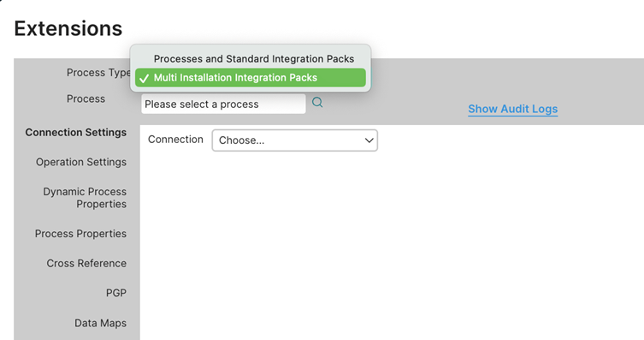Click the magnifier search icon beside Process field
The height and width of the screenshot is (340, 644).
pos(317,103)
